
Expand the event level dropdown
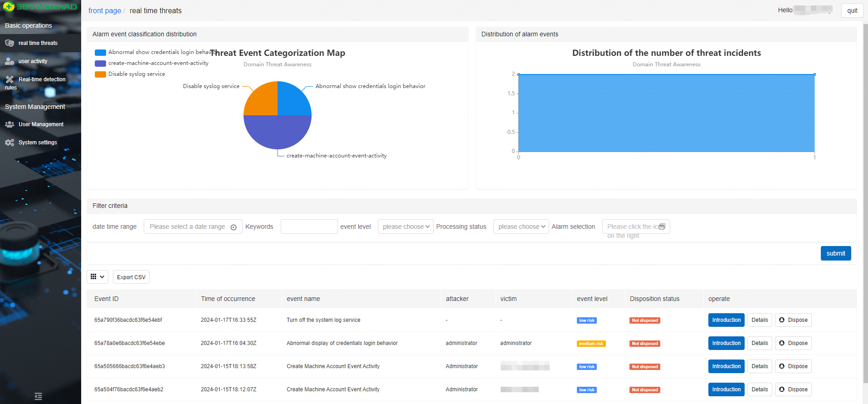(x=405, y=227)
